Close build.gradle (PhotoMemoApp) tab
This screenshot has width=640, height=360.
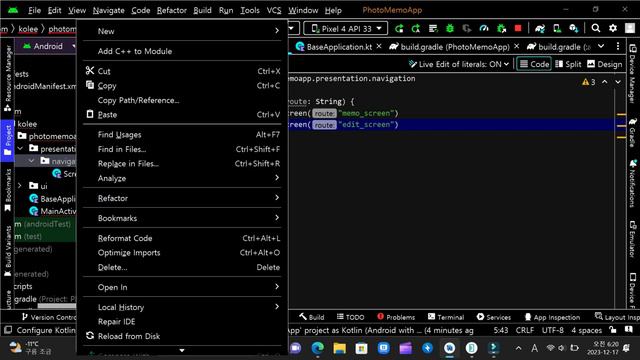[x=516, y=46]
